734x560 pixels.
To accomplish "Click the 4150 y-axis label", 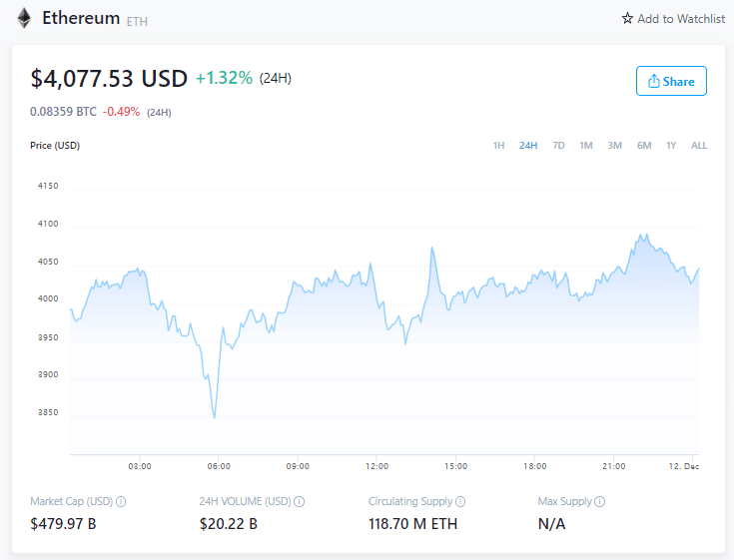I will (48, 186).
